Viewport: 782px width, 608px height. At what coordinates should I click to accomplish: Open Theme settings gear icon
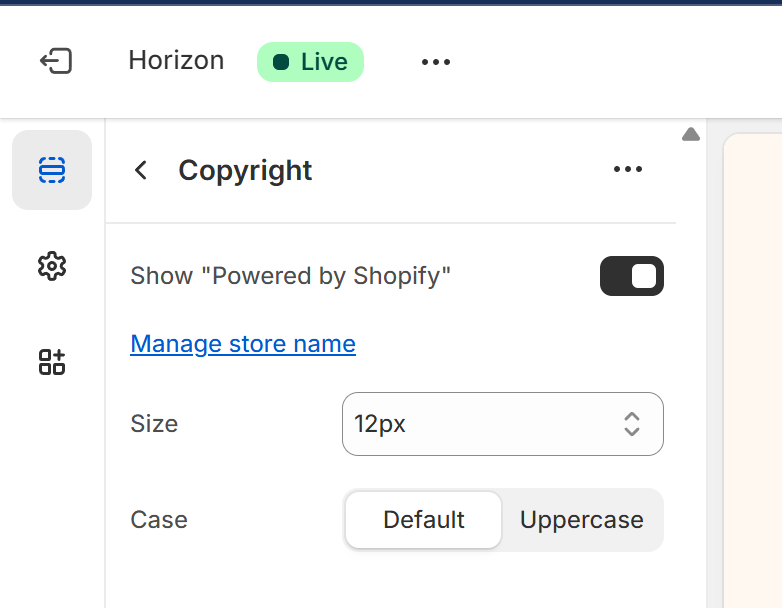pos(52,266)
